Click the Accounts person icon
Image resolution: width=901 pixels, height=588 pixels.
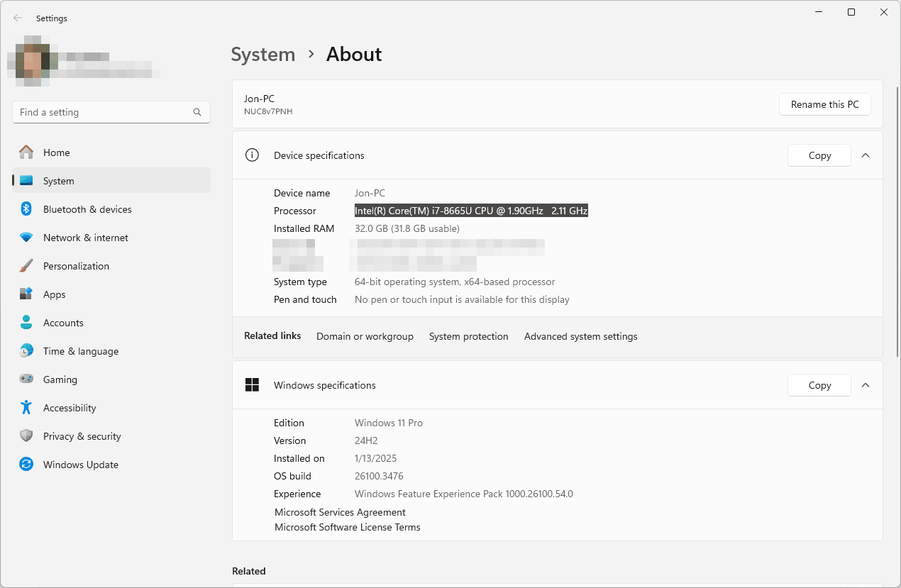(x=26, y=323)
